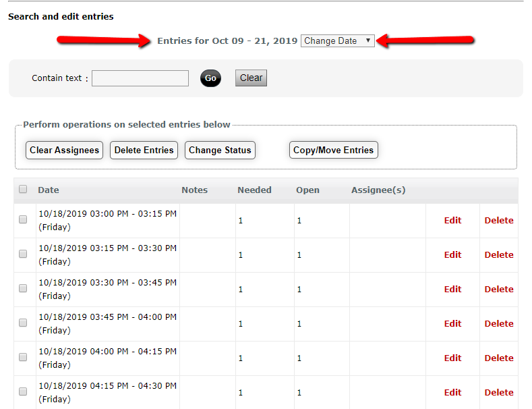Click the text '10/18/2019 04:15 PM - 04:30 PM'
Image resolution: width=532 pixels, height=409 pixels.
click(x=108, y=386)
